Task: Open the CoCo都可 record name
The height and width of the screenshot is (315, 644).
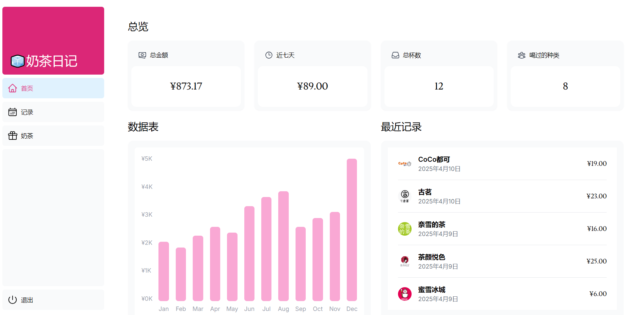Action: tap(434, 159)
